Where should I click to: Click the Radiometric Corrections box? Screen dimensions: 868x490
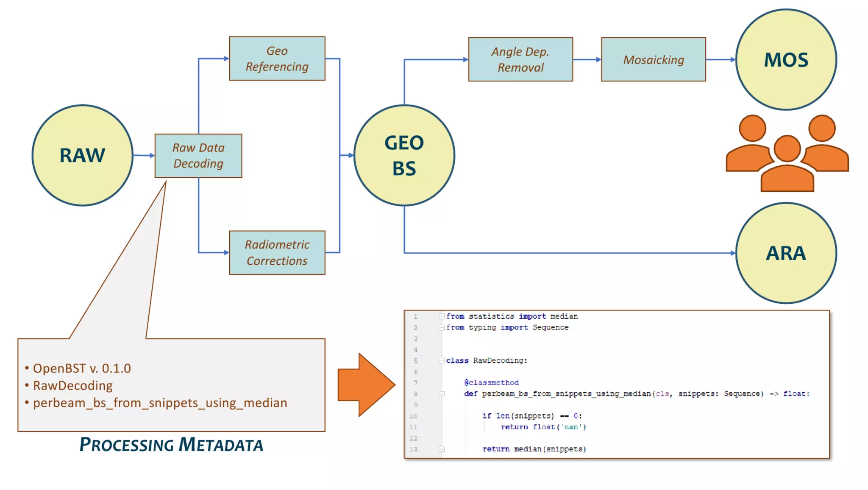277,253
